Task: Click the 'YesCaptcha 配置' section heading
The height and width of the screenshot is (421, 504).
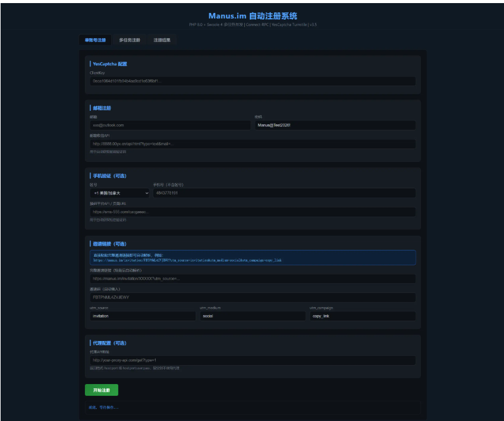Action: coord(110,64)
